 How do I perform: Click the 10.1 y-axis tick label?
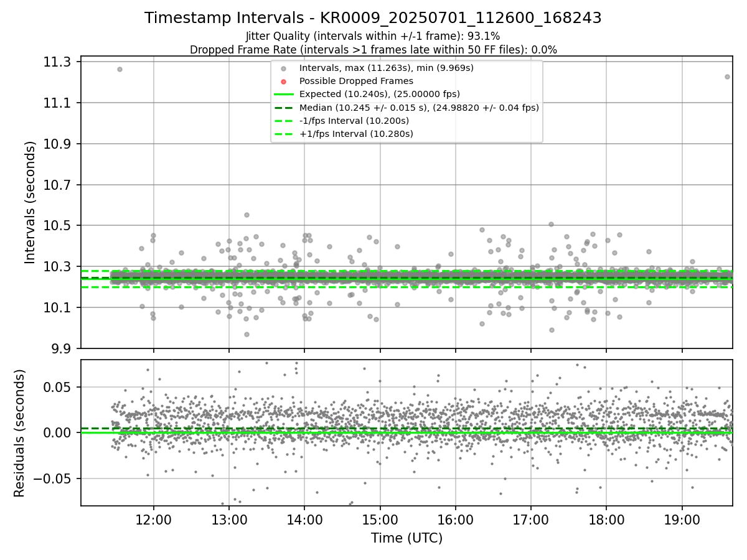coord(59,307)
